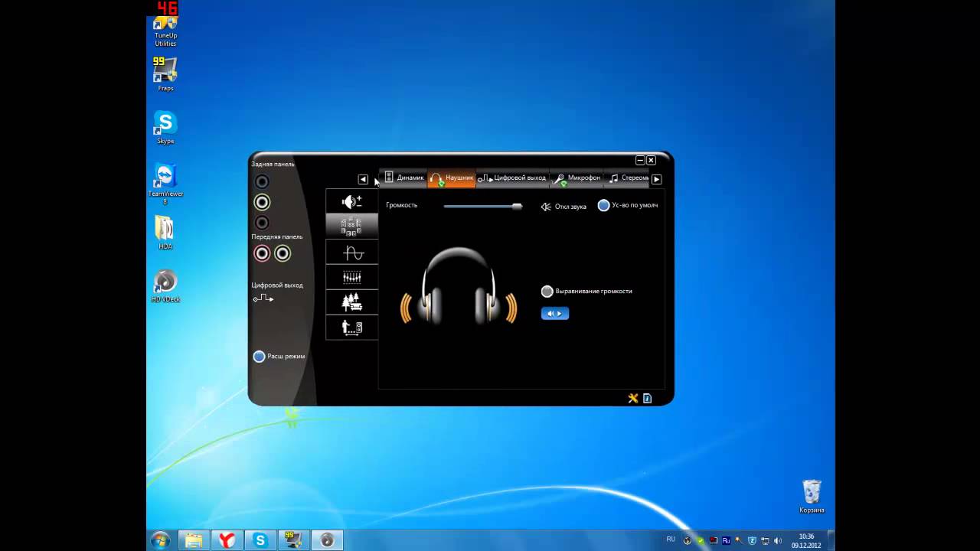The height and width of the screenshot is (551, 980).
Task: Click the headphones illustration
Action: (x=459, y=285)
